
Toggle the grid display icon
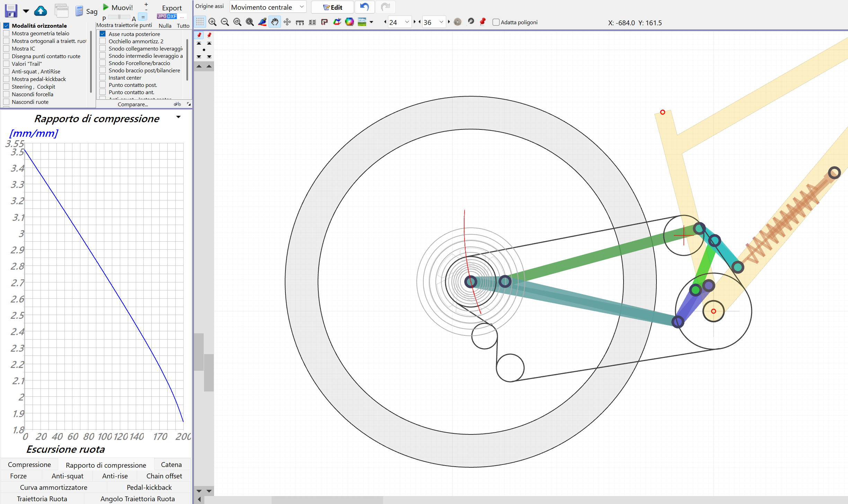pyautogui.click(x=200, y=22)
